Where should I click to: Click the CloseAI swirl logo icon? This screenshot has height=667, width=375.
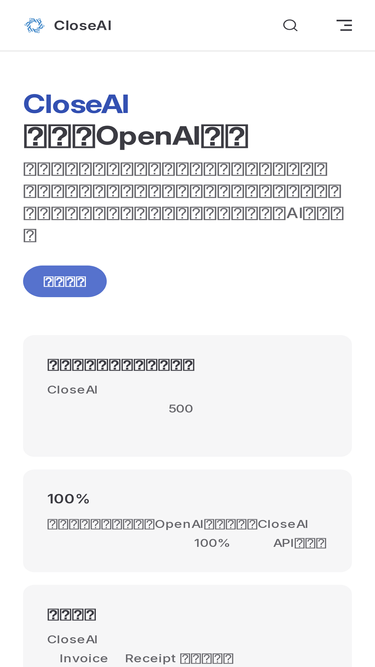click(x=34, y=26)
